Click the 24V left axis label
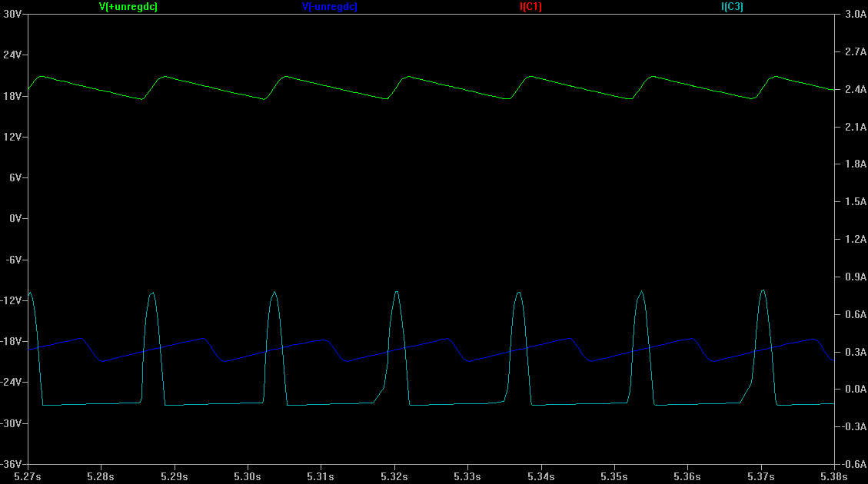The width and height of the screenshot is (868, 484). (13, 55)
